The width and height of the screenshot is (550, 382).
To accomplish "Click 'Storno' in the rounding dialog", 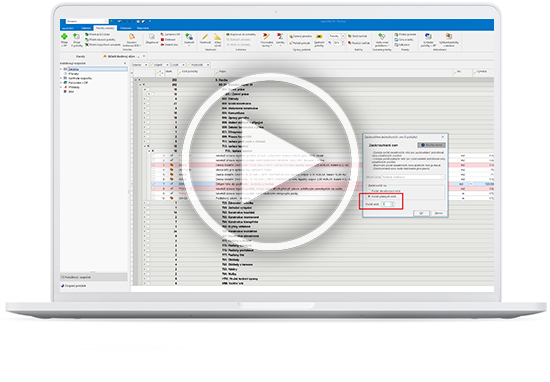I will (x=438, y=213).
